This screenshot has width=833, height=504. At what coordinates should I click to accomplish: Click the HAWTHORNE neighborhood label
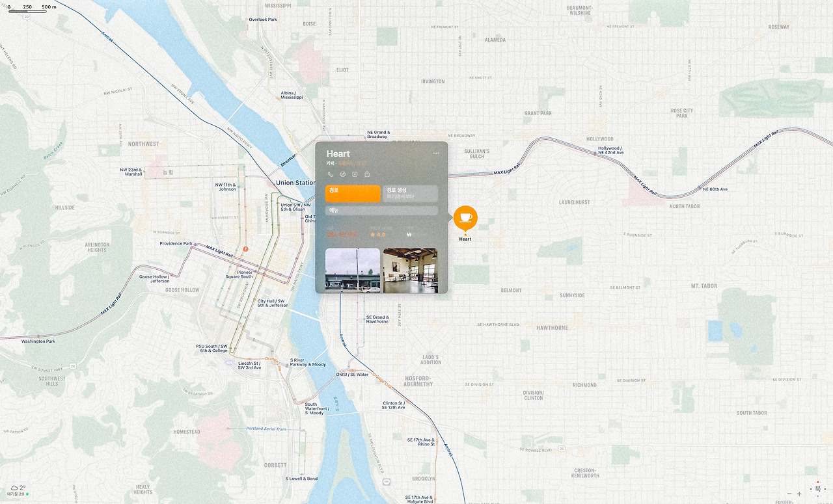(x=553, y=328)
